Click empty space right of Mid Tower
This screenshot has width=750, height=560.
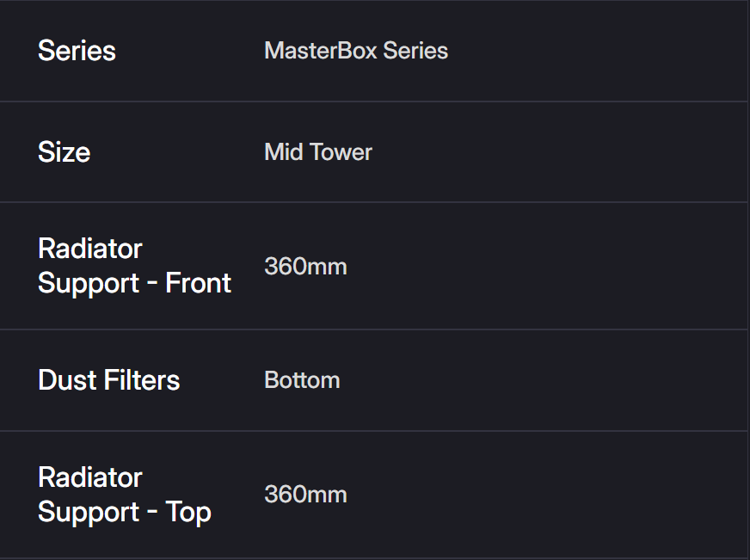559,152
